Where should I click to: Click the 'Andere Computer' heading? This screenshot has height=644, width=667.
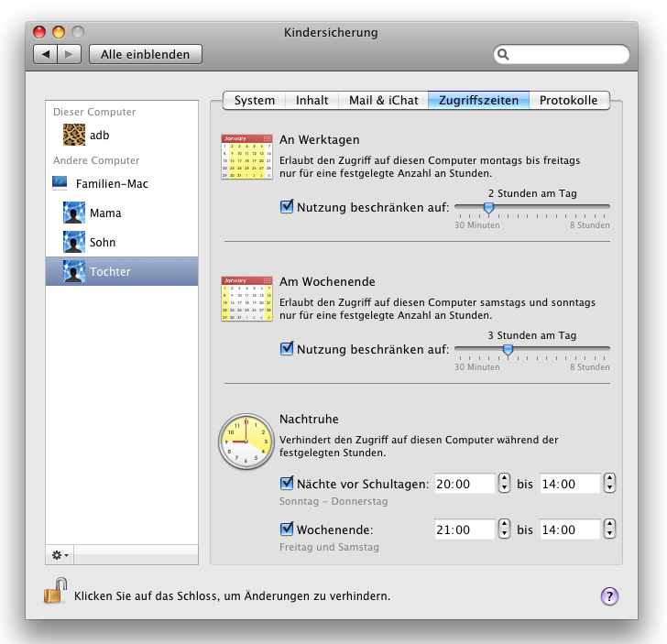(x=96, y=160)
